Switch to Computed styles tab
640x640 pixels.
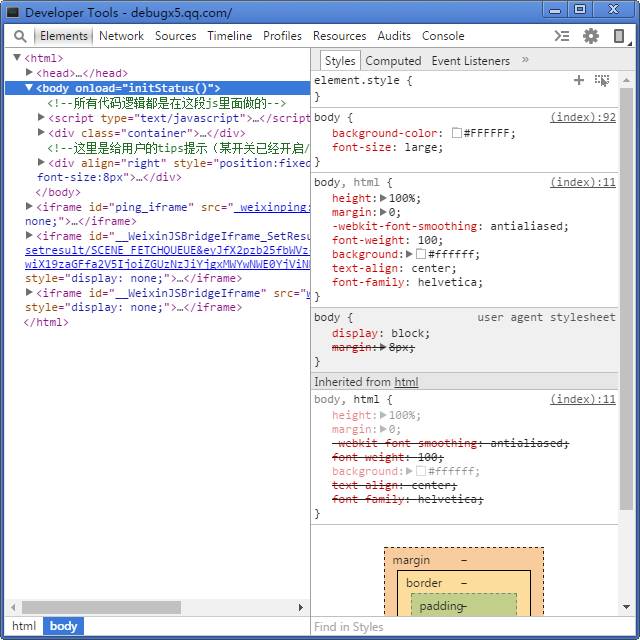pos(393,61)
